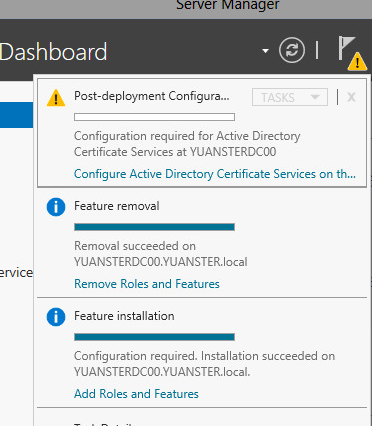Dismiss the Post-deployment Configuration notification
The width and height of the screenshot is (372, 426).
tap(351, 97)
